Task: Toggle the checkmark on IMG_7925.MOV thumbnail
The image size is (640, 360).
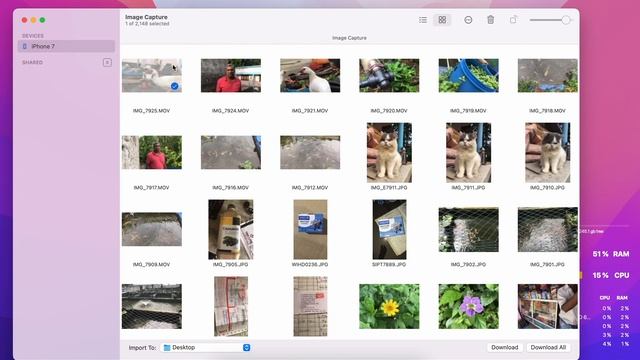Action: pyautogui.click(x=175, y=86)
